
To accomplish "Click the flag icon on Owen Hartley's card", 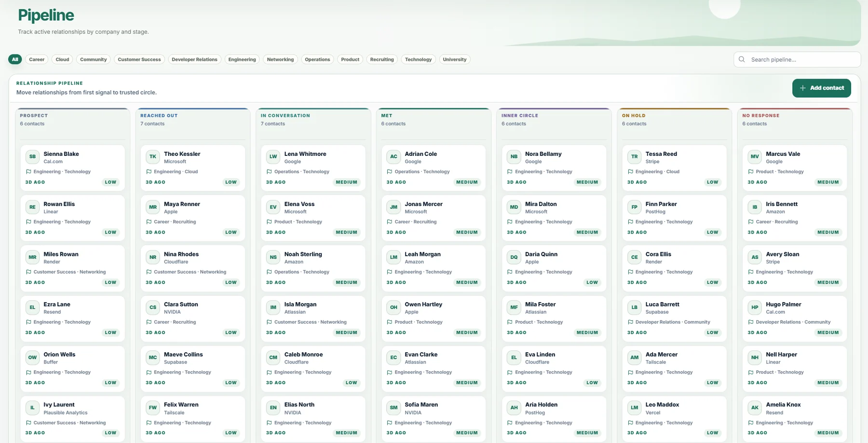I will click(390, 322).
